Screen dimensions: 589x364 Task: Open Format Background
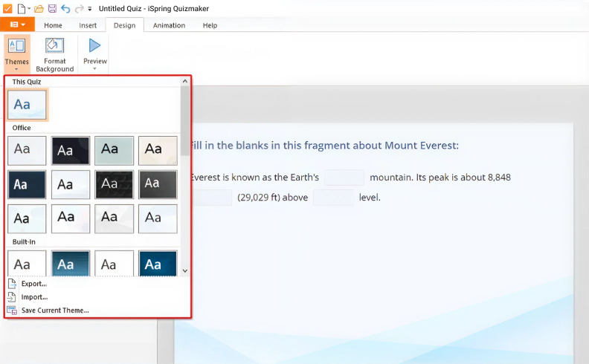(55, 54)
